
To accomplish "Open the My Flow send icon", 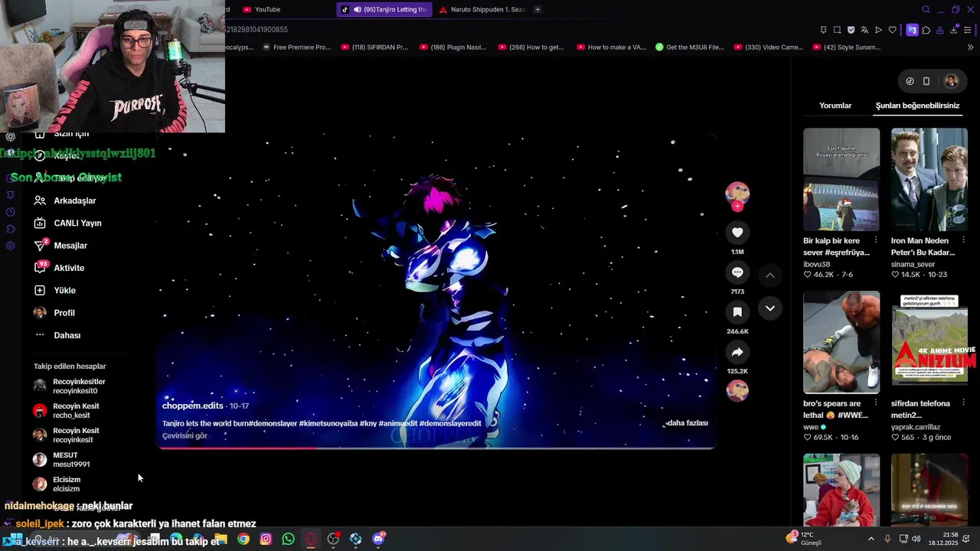I will [x=878, y=30].
